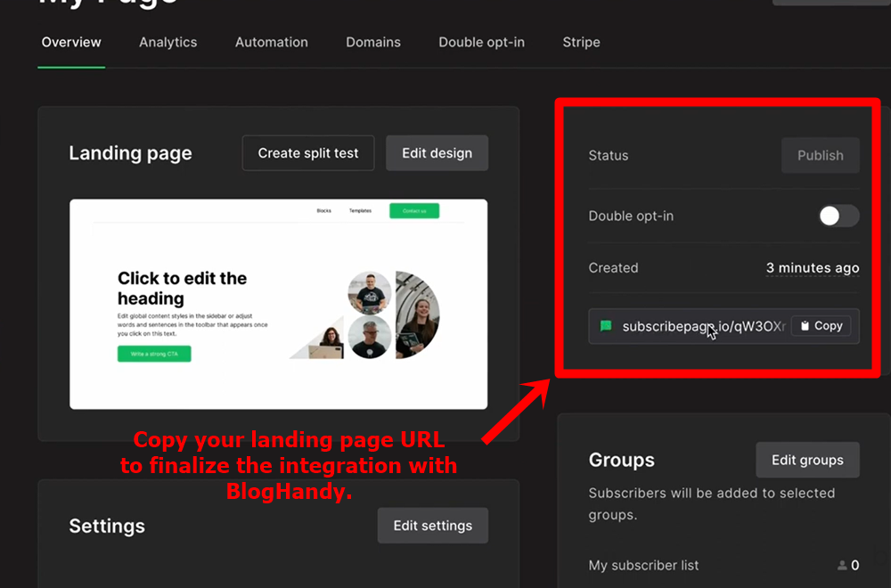This screenshot has width=891, height=588.
Task: Click the subscriber person icon showing 0
Action: pos(841,565)
